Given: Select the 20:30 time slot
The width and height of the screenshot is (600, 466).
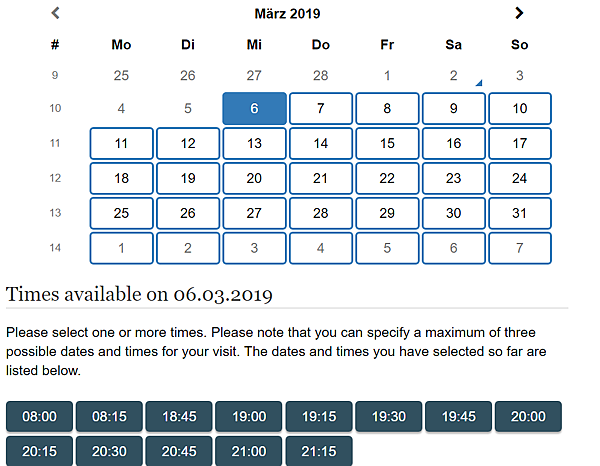Looking at the screenshot, I should pyautogui.click(x=110, y=451).
